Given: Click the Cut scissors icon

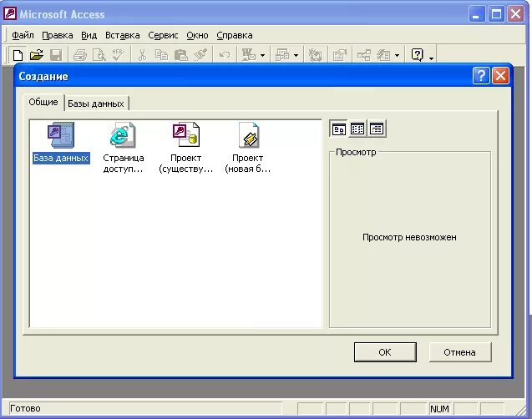Looking at the screenshot, I should (x=143, y=54).
